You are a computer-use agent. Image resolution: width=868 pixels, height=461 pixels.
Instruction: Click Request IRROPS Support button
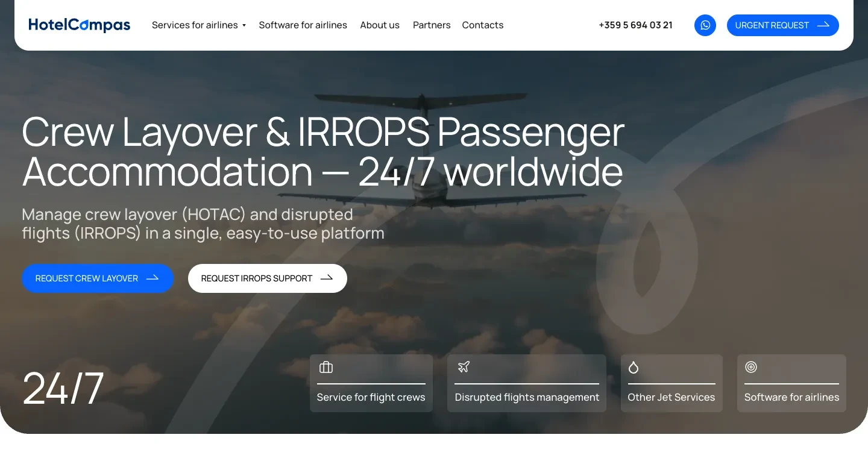[268, 278]
